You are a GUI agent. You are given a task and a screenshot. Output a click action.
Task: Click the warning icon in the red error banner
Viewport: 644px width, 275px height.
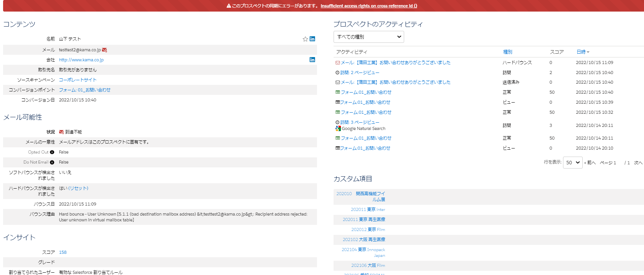click(229, 6)
